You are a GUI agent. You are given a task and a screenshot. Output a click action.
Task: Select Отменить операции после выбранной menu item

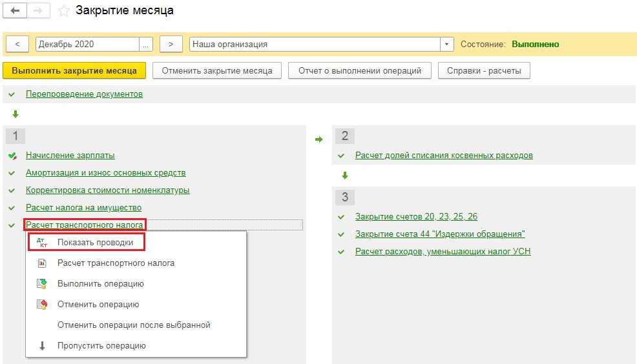tap(134, 325)
